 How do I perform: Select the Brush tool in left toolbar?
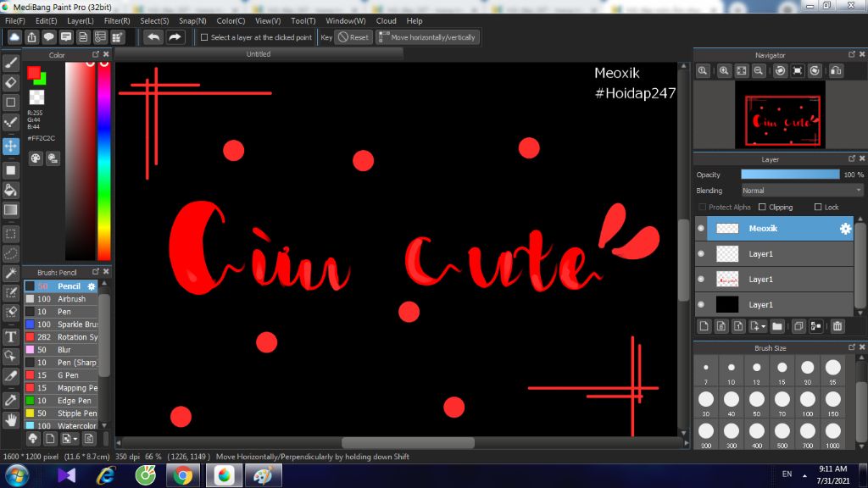pos(10,63)
